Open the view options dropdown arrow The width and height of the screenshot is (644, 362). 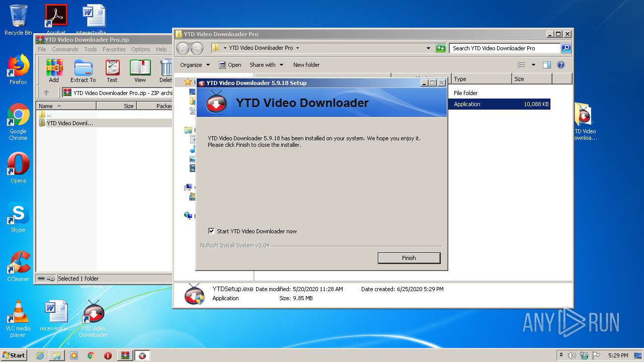pos(533,65)
